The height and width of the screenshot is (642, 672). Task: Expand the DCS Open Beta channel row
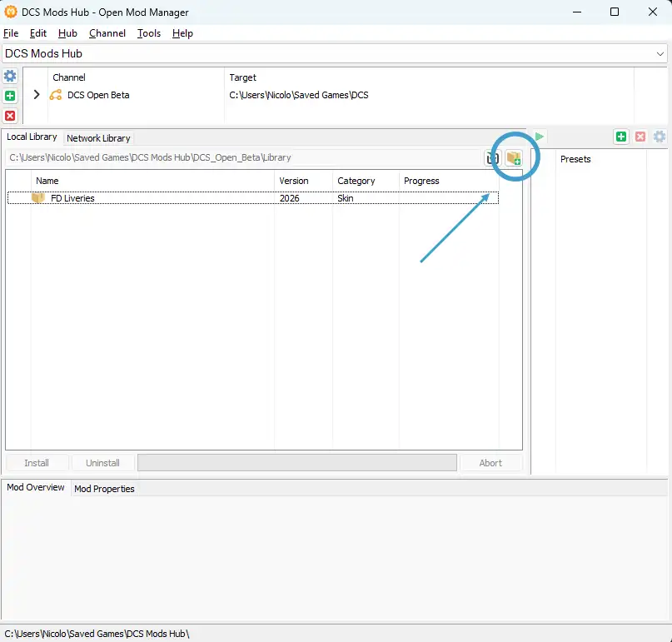37,95
